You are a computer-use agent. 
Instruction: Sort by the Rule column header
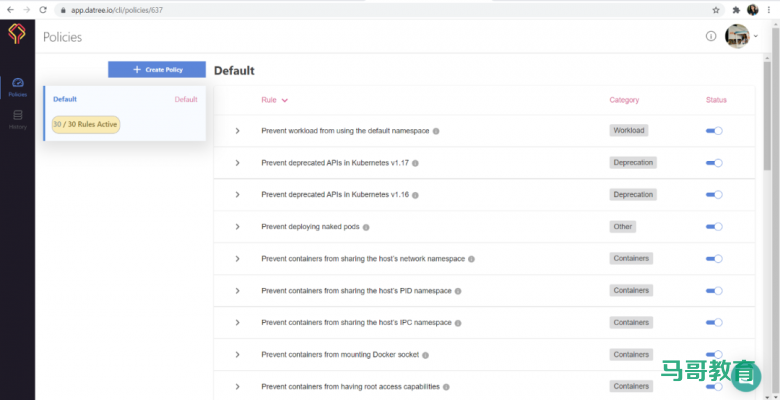coord(274,100)
